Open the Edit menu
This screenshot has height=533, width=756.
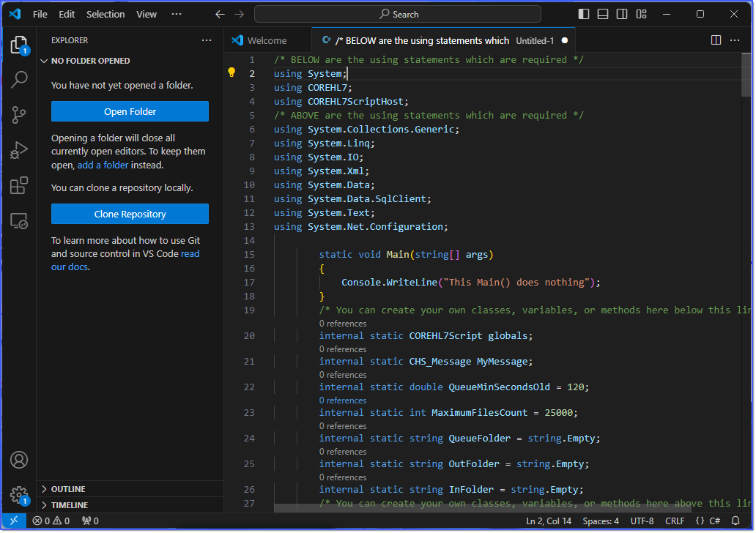pyautogui.click(x=67, y=15)
